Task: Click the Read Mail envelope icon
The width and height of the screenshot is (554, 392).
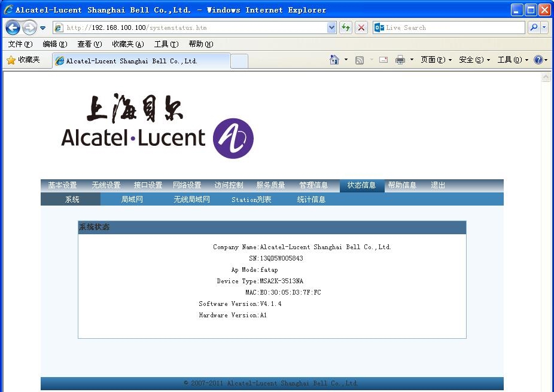Action: [x=383, y=60]
